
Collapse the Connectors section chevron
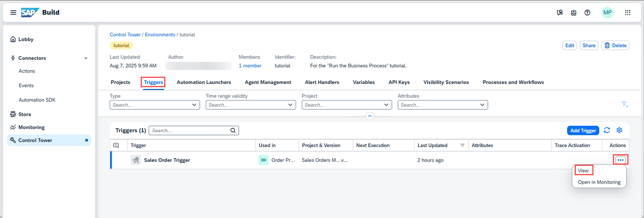click(86, 58)
